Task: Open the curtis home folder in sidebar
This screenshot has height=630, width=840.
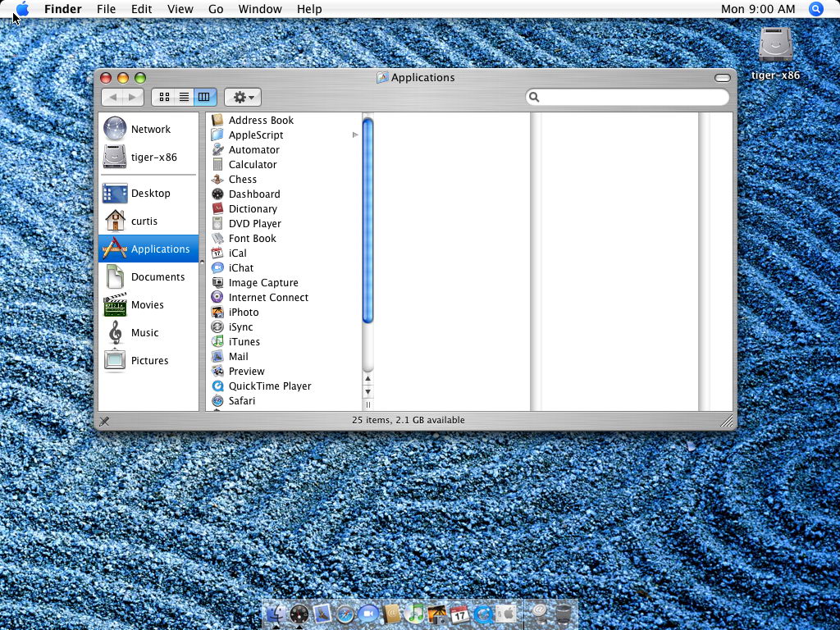Action: point(148,221)
